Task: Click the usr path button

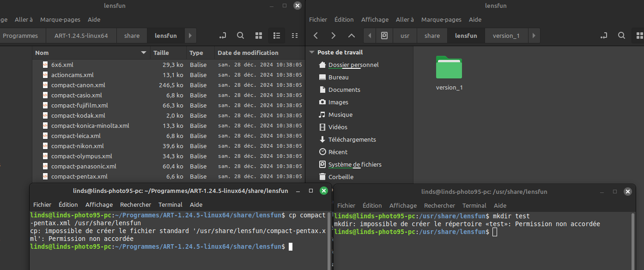Action: click(405, 36)
